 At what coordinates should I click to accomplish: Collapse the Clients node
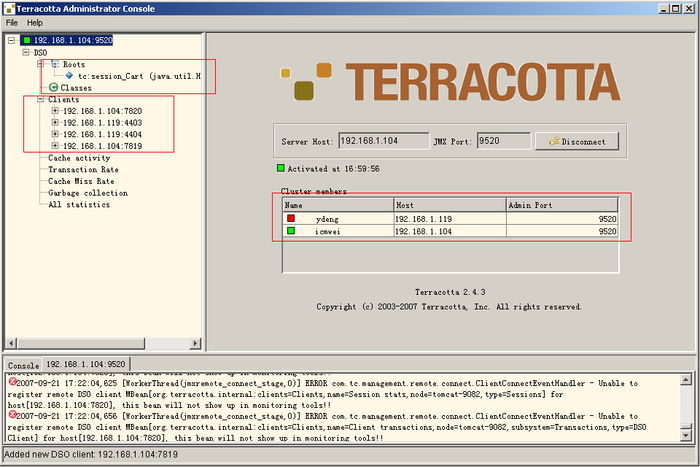coord(40,99)
